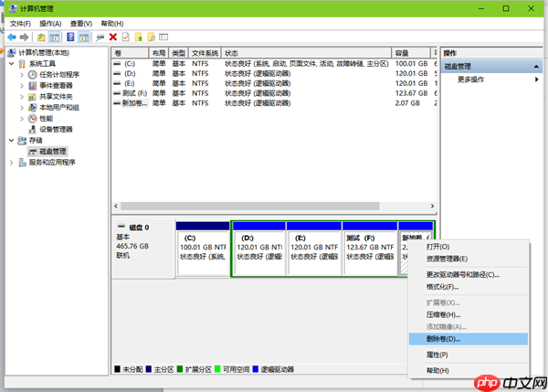The width and height of the screenshot is (548, 392).
Task: Toggle the show/hide action pane icon
Action: point(84,37)
